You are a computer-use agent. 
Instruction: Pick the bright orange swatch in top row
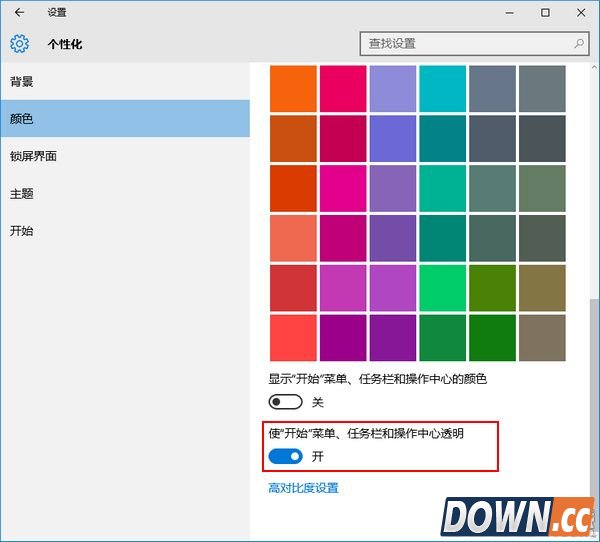click(293, 89)
